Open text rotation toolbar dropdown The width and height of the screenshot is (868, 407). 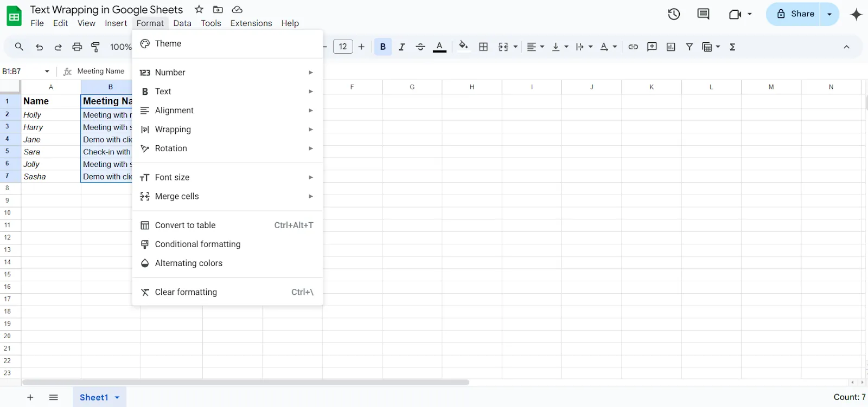click(609, 47)
